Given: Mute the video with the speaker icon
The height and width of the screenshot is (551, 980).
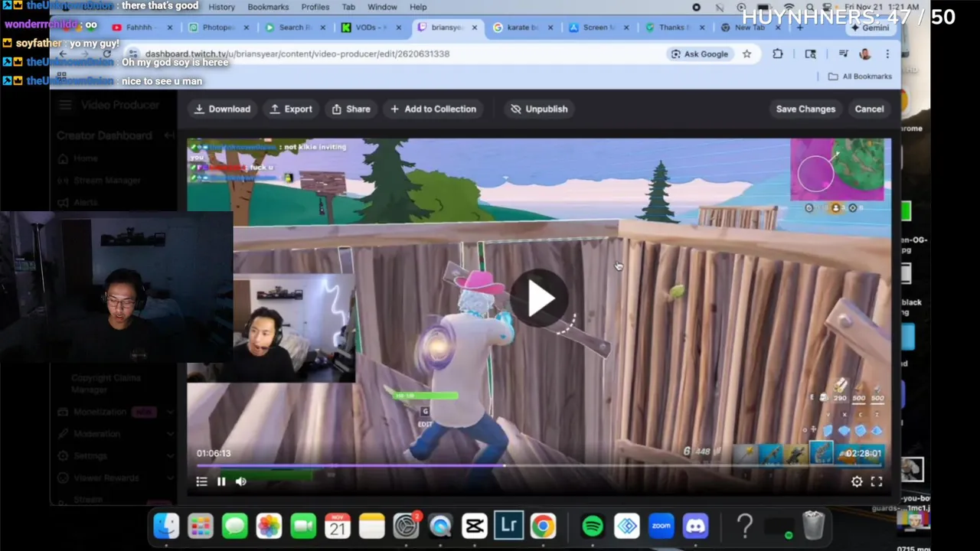Looking at the screenshot, I should point(241,481).
